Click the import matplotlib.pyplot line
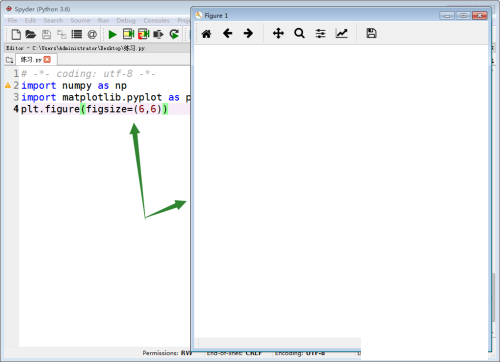 click(106, 97)
